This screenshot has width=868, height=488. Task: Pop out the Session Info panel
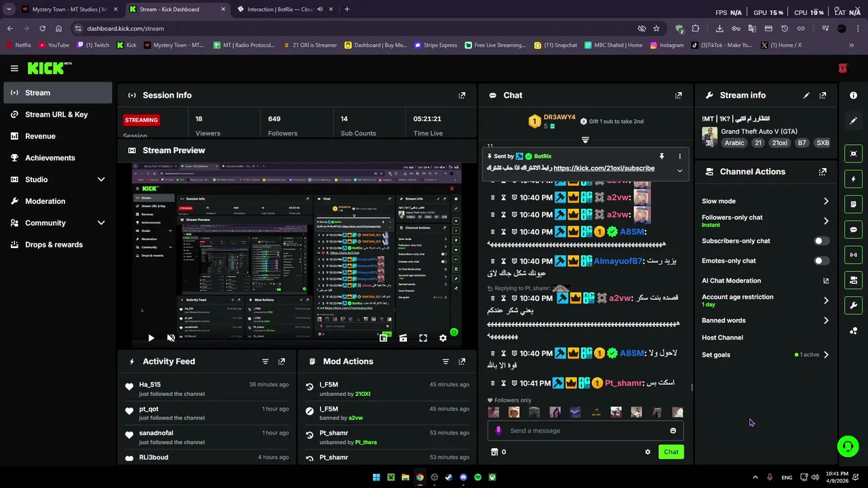pyautogui.click(x=462, y=96)
